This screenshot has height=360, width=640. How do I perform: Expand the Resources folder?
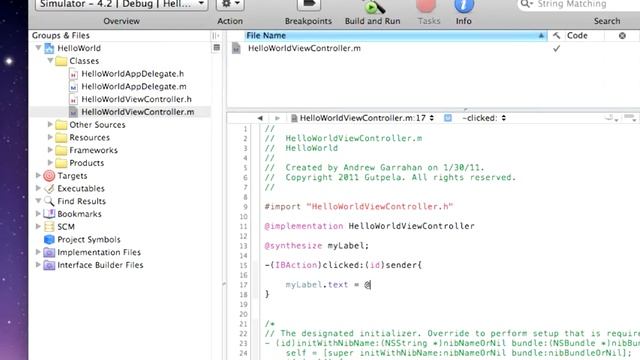(50, 137)
